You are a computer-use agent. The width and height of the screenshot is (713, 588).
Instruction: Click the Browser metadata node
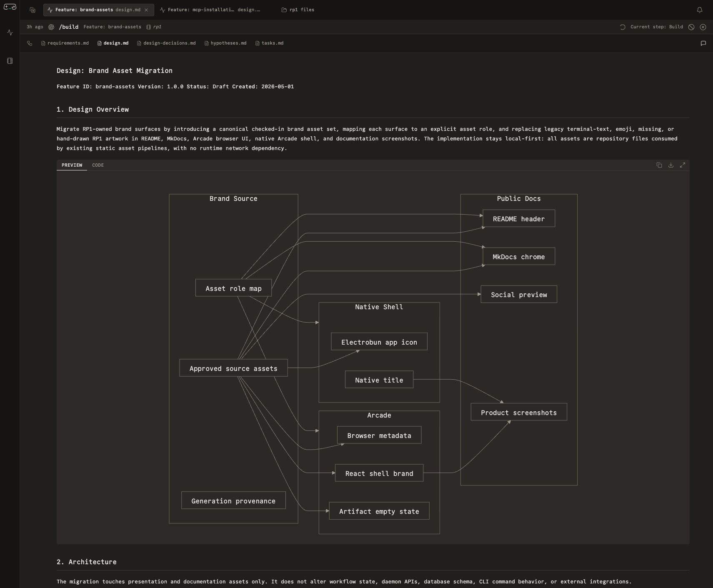[x=379, y=435]
